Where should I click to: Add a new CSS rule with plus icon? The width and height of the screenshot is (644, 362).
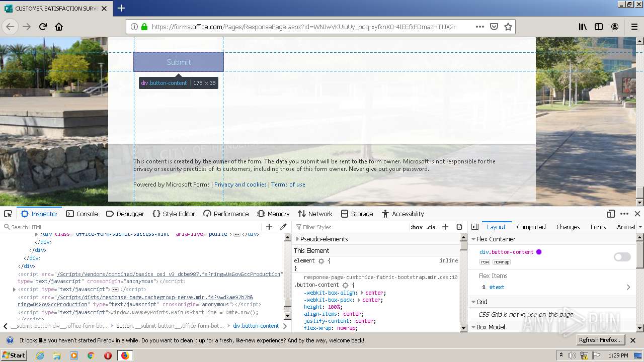(x=445, y=227)
